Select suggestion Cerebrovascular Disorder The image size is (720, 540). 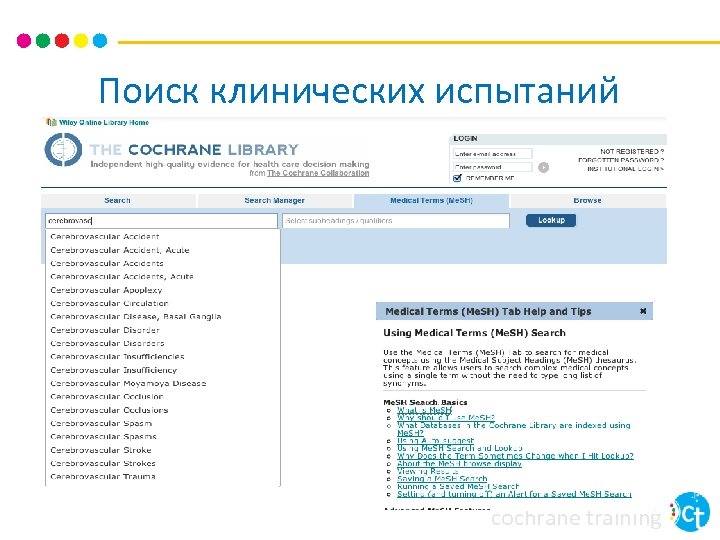[105, 330]
